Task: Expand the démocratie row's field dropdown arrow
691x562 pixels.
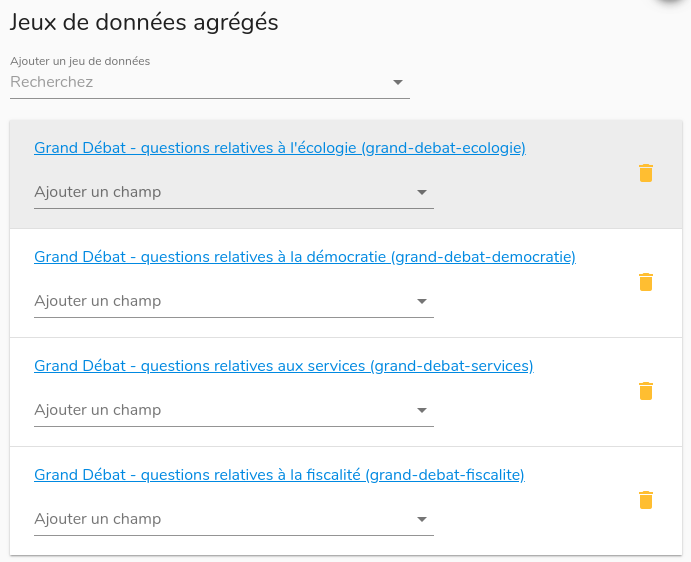Action: pyautogui.click(x=422, y=301)
